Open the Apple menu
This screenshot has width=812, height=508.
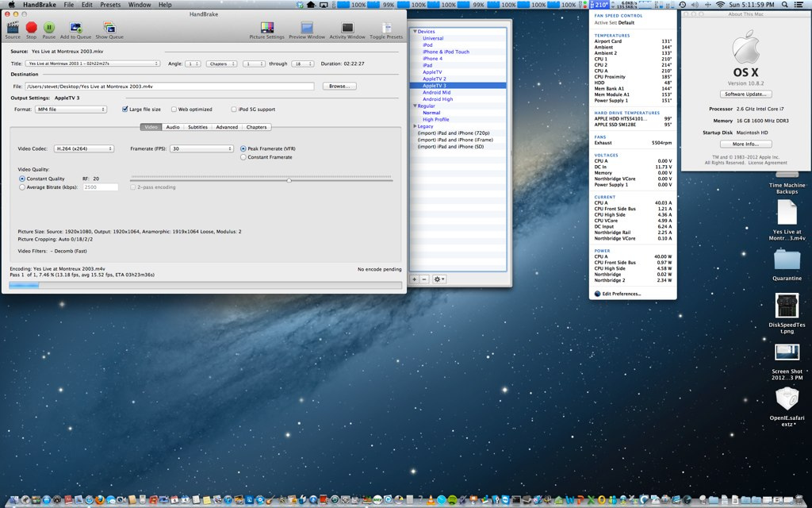(x=11, y=5)
